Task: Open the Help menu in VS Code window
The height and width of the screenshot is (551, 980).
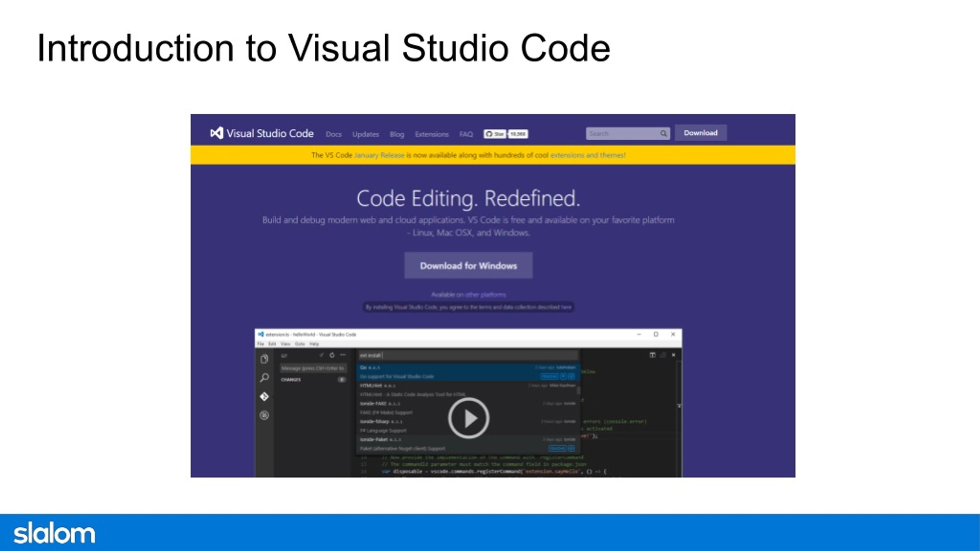Action: point(314,344)
